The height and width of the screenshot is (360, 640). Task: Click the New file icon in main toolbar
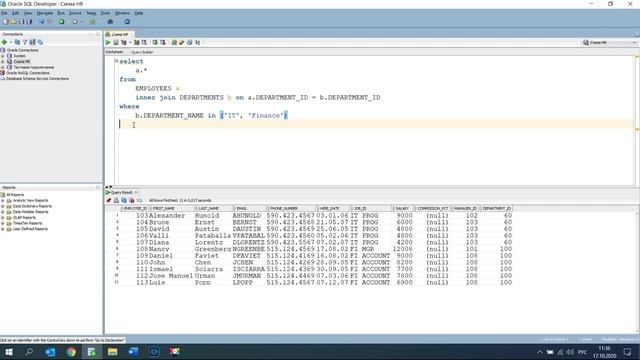coord(6,22)
